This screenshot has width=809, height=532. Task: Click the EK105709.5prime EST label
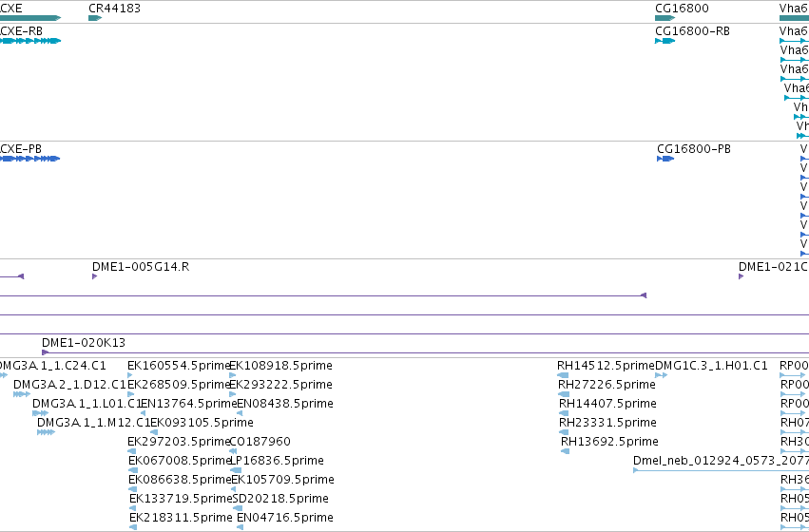(282, 480)
